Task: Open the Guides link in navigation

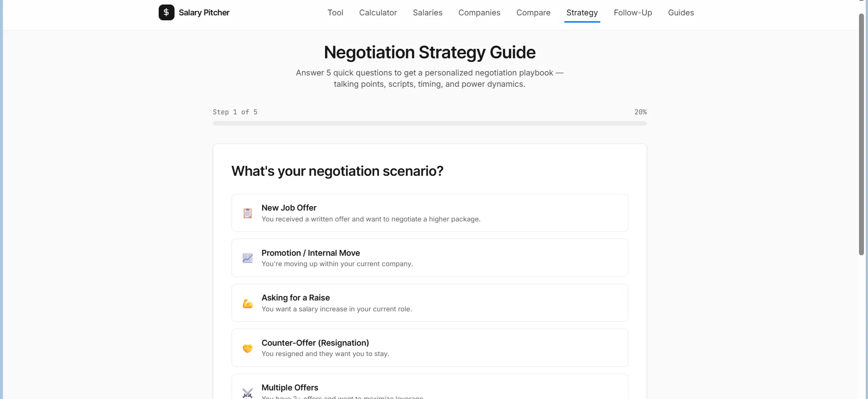Action: 681,13
